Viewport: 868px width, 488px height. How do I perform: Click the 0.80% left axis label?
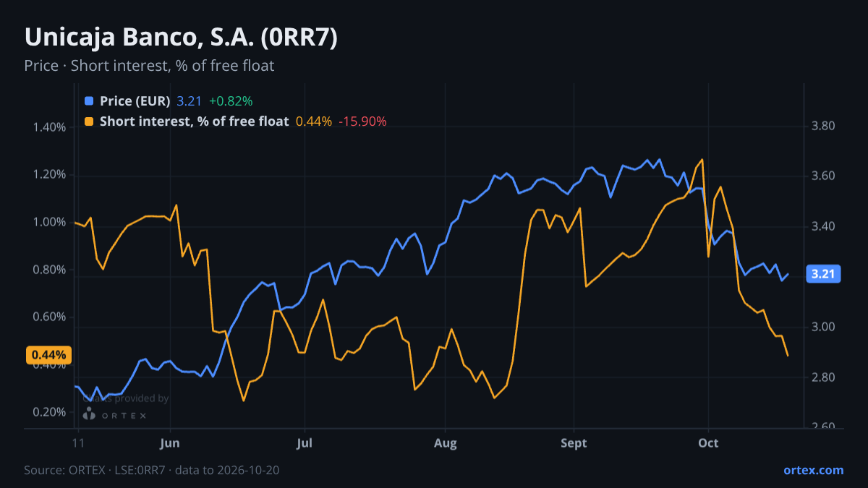pyautogui.click(x=49, y=270)
